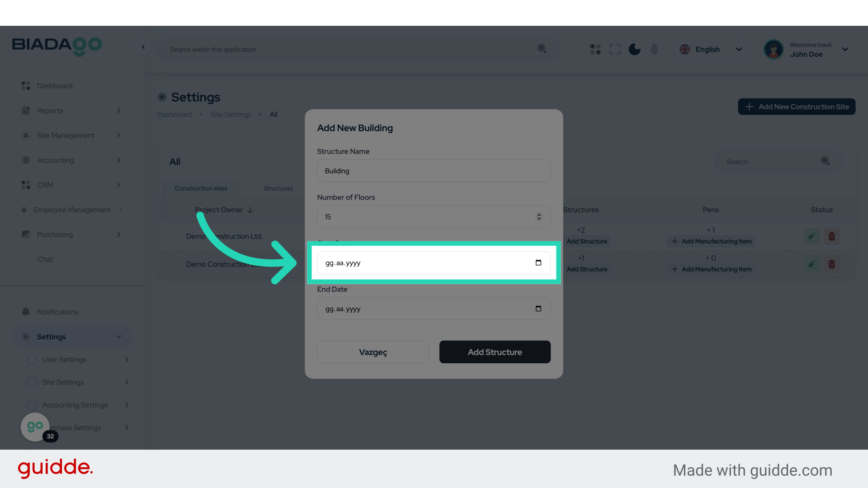The width and height of the screenshot is (868, 488).
Task: Increase Number of Floors with the stepper arrows
Action: 538,214
